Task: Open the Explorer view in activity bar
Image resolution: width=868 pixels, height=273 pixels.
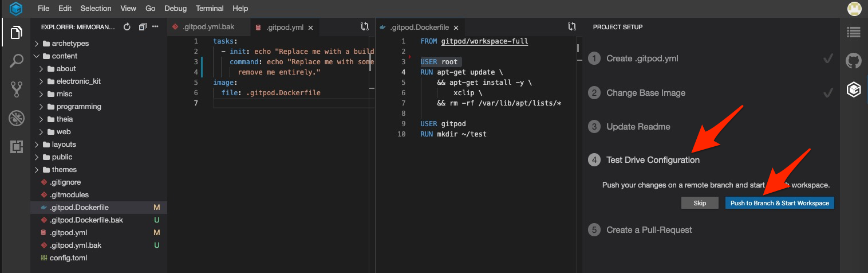Action: [x=16, y=33]
